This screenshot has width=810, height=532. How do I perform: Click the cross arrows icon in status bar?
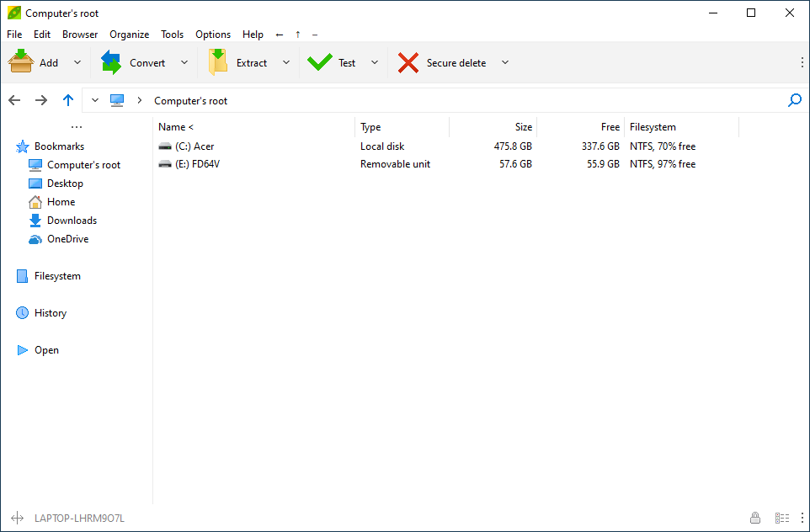pos(18,518)
